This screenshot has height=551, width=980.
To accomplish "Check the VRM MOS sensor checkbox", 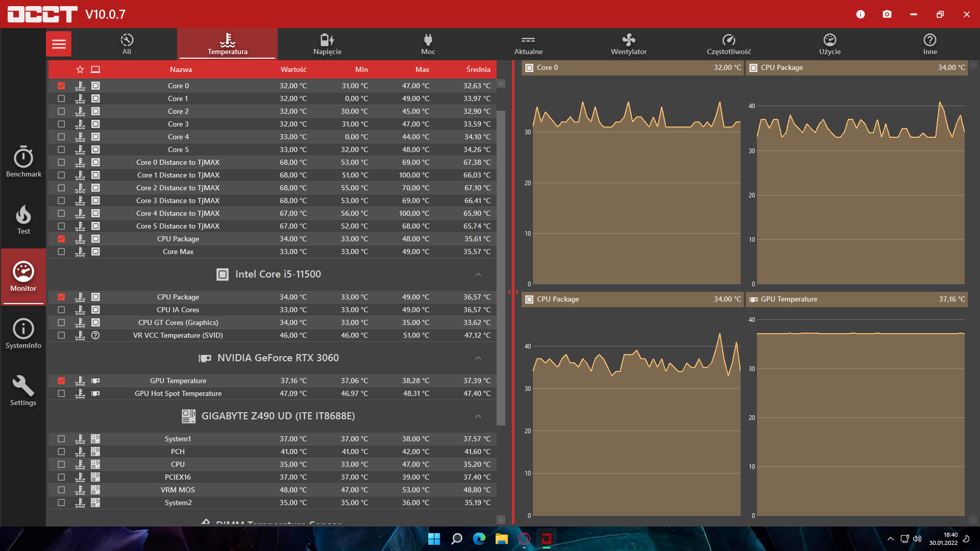I will tap(61, 490).
